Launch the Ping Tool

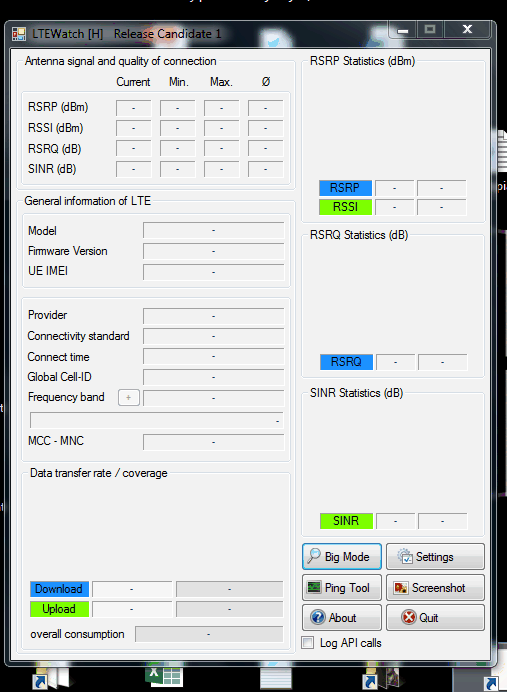point(342,587)
